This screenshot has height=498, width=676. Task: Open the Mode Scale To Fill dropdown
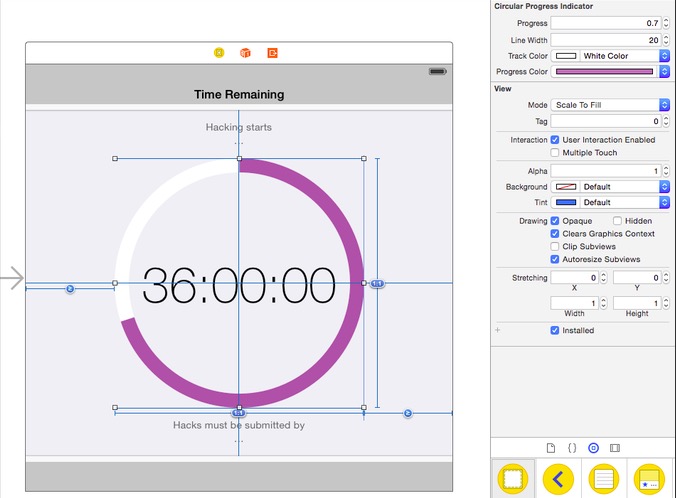tap(610, 105)
